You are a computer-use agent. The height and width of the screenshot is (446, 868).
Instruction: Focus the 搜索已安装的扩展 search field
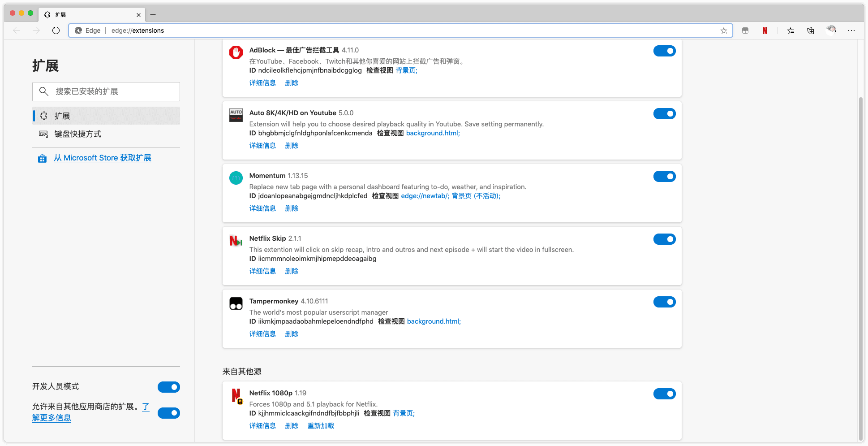pyautogui.click(x=106, y=91)
